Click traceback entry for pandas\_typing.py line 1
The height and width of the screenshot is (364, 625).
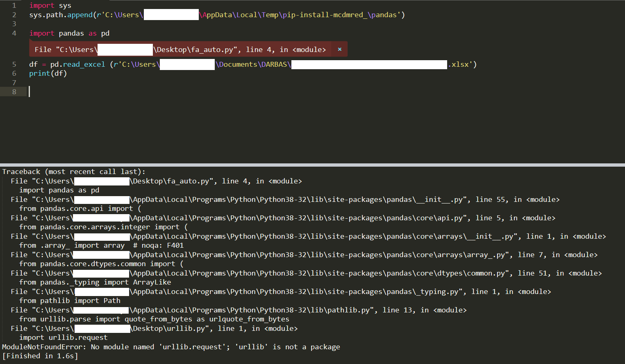point(281,292)
